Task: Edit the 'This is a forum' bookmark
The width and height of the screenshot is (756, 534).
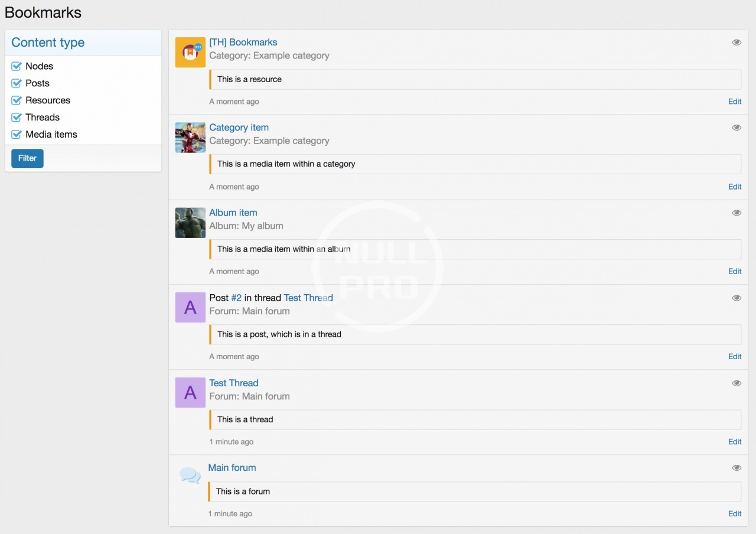Action: [734, 513]
